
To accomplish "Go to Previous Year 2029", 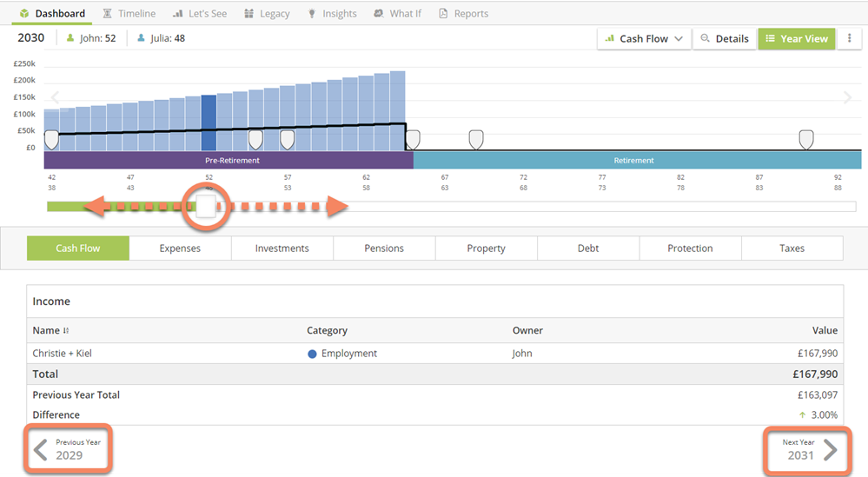I will click(68, 449).
